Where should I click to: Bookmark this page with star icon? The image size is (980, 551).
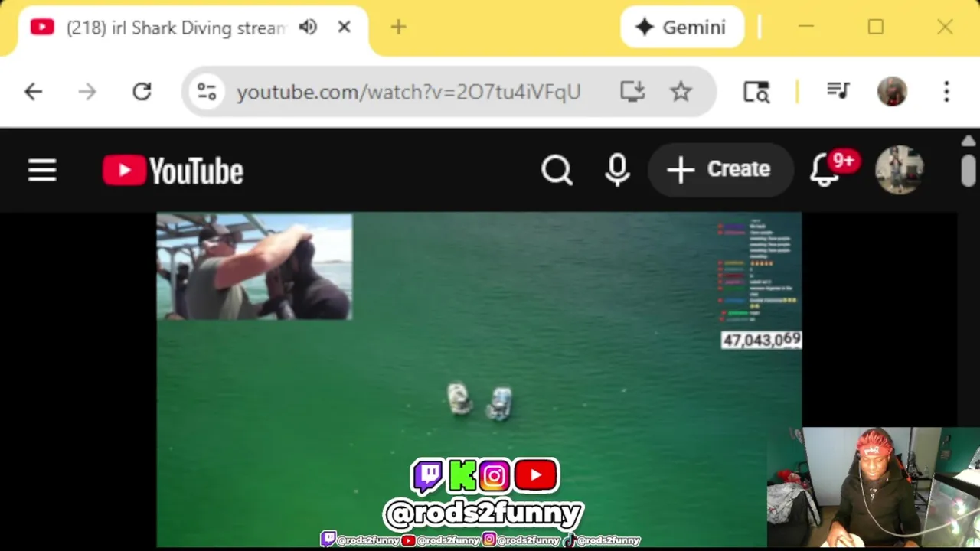(681, 92)
